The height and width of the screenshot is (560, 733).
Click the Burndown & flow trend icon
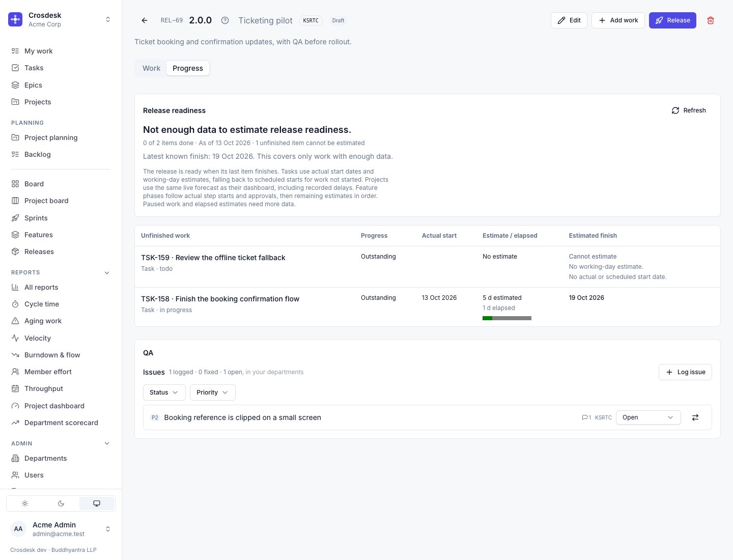click(x=15, y=355)
